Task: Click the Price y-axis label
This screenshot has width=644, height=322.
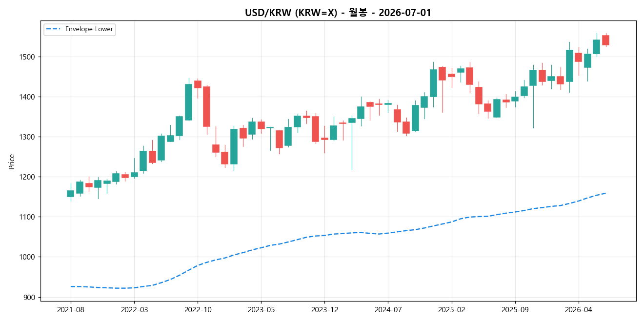Action: coord(12,161)
